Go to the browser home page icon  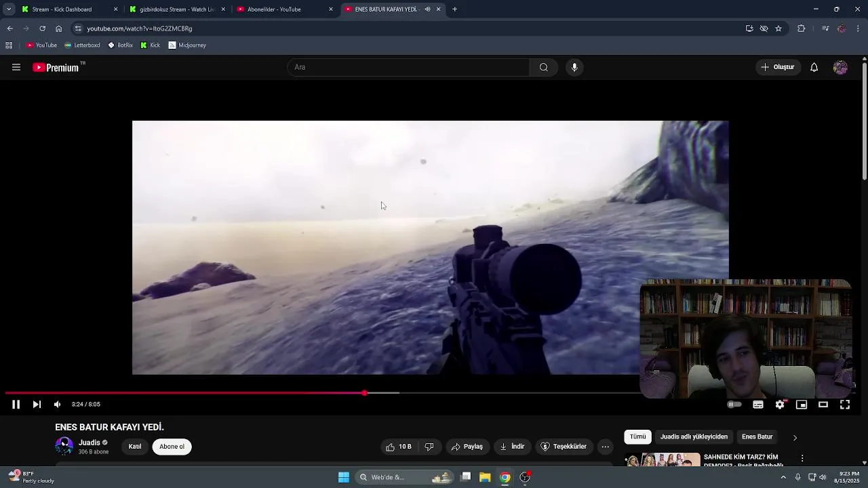click(58, 28)
